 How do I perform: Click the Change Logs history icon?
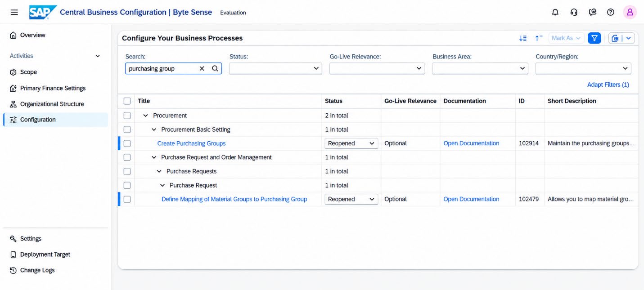pos(13,270)
